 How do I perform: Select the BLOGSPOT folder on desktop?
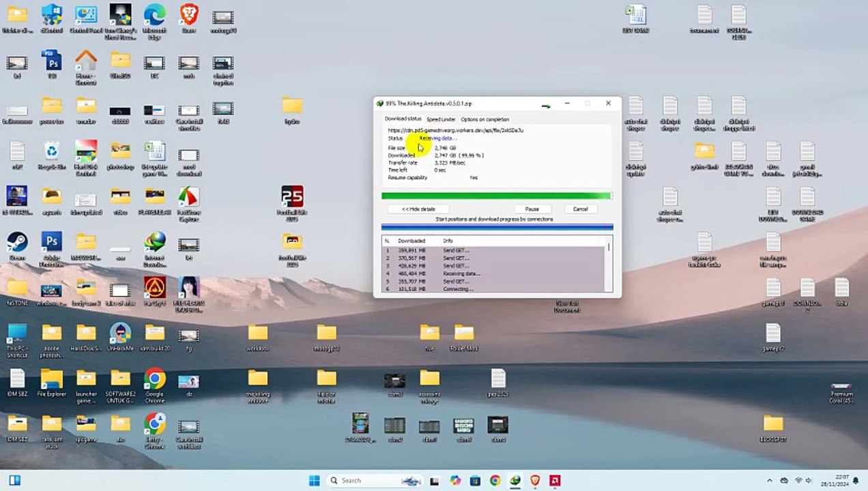[x=773, y=428]
